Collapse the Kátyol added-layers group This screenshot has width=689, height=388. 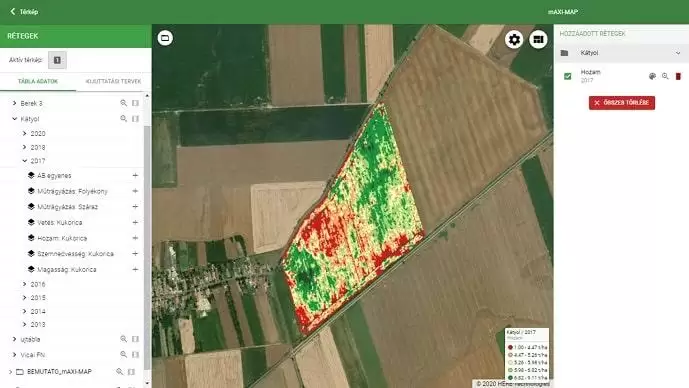[x=678, y=53]
